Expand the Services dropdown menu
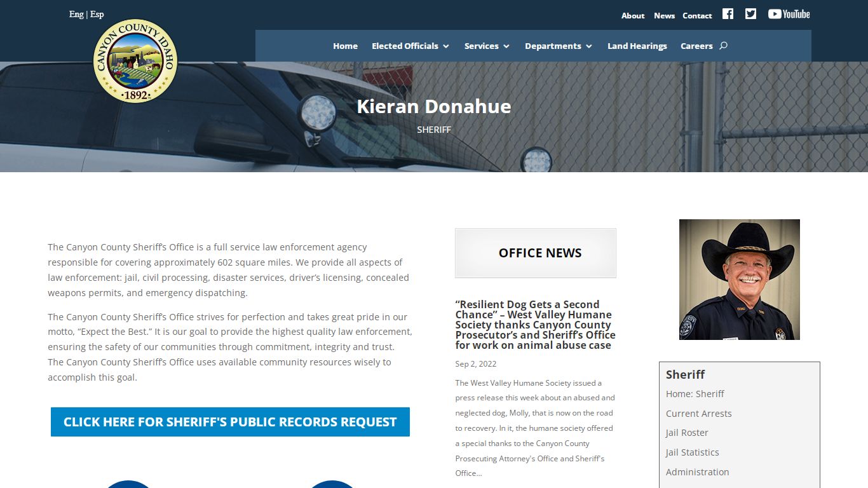 pos(487,46)
